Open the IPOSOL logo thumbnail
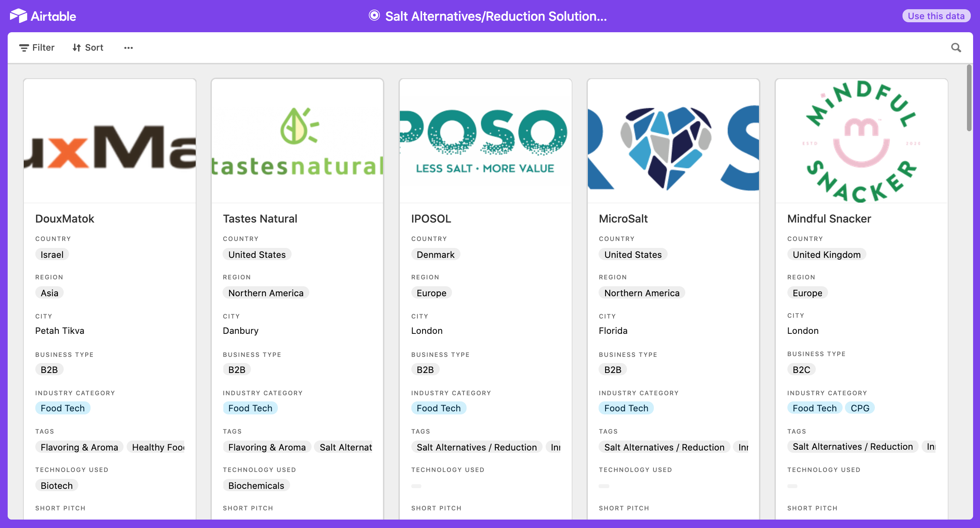980x528 pixels. click(485, 141)
